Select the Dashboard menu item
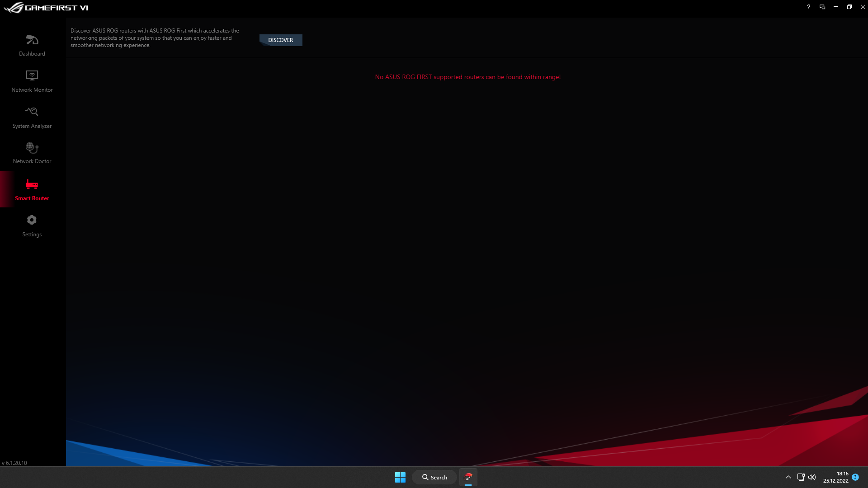Screen dimensions: 868x488 coord(32,45)
